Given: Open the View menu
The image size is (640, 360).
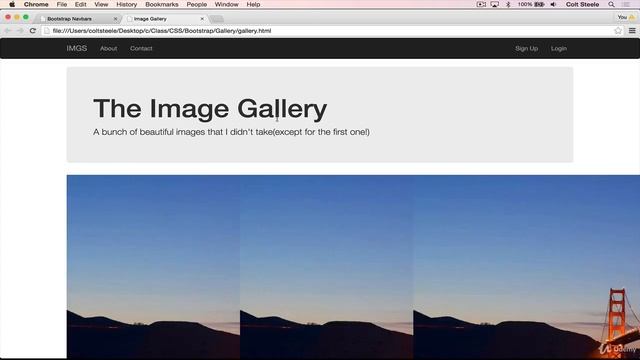Looking at the screenshot, I should (101, 4).
